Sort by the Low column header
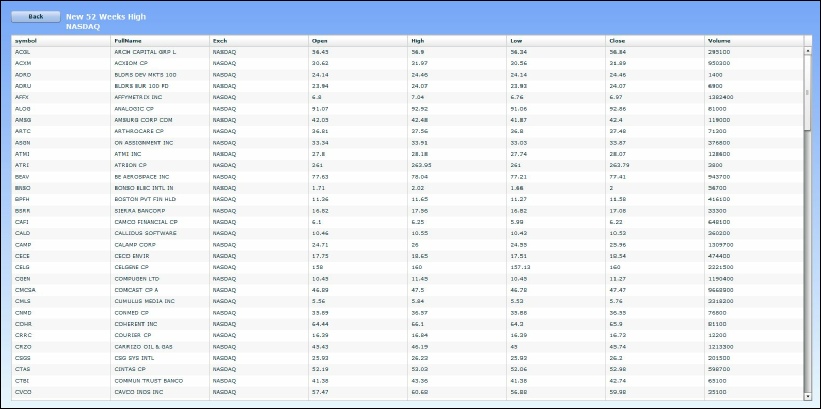This screenshot has height=409, width=821. pos(556,41)
